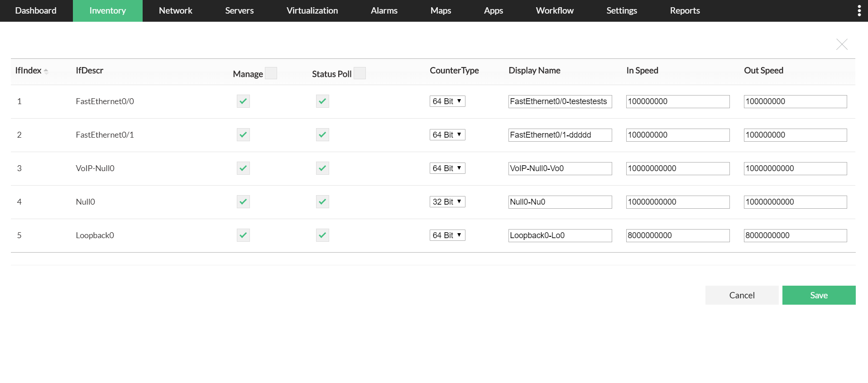Open the Virtualization tab

tap(312, 11)
